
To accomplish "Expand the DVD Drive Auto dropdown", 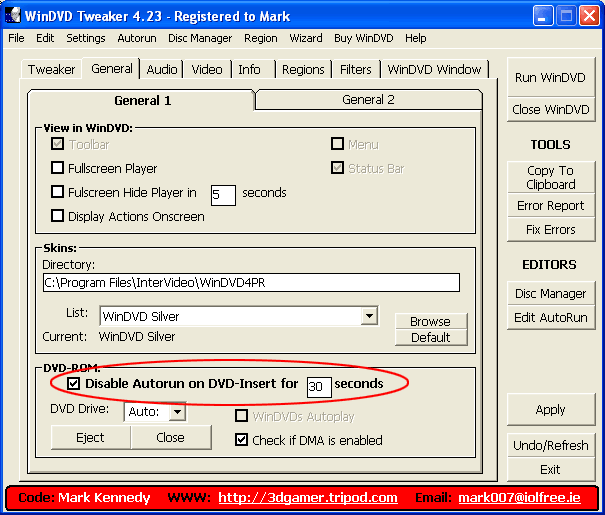I will click(x=177, y=412).
